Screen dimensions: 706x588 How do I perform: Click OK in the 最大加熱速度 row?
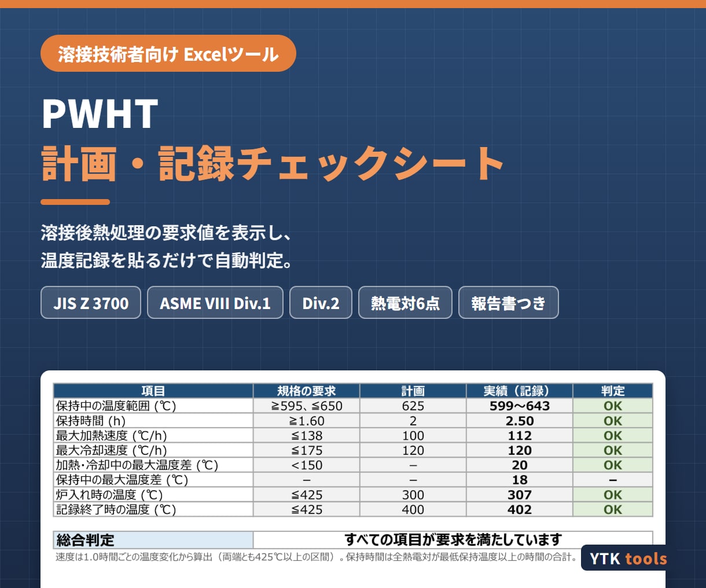tap(613, 436)
